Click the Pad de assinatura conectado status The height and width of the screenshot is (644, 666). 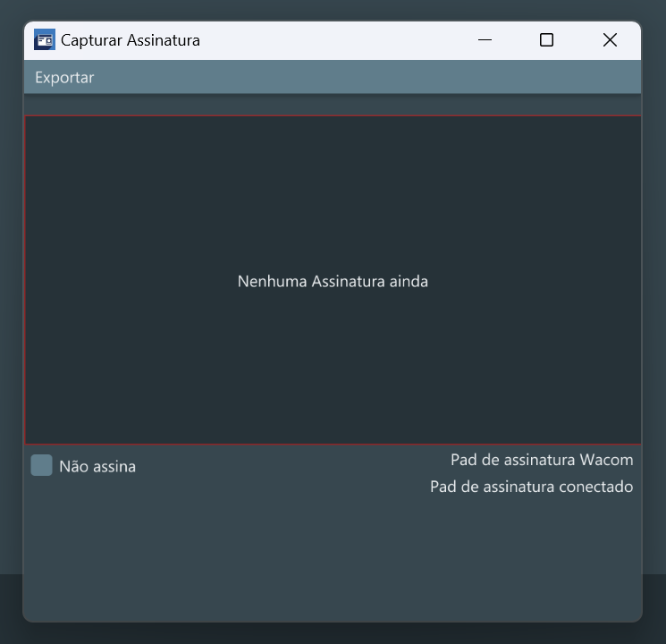(x=531, y=487)
